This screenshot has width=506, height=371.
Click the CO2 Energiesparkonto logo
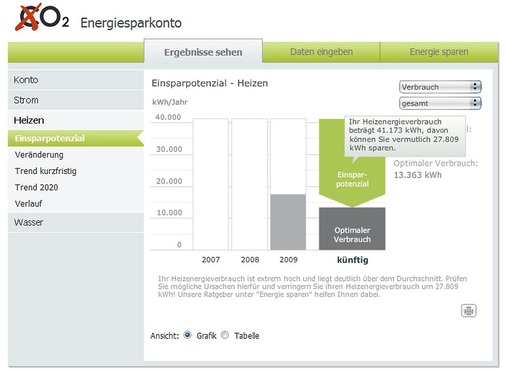(x=98, y=17)
